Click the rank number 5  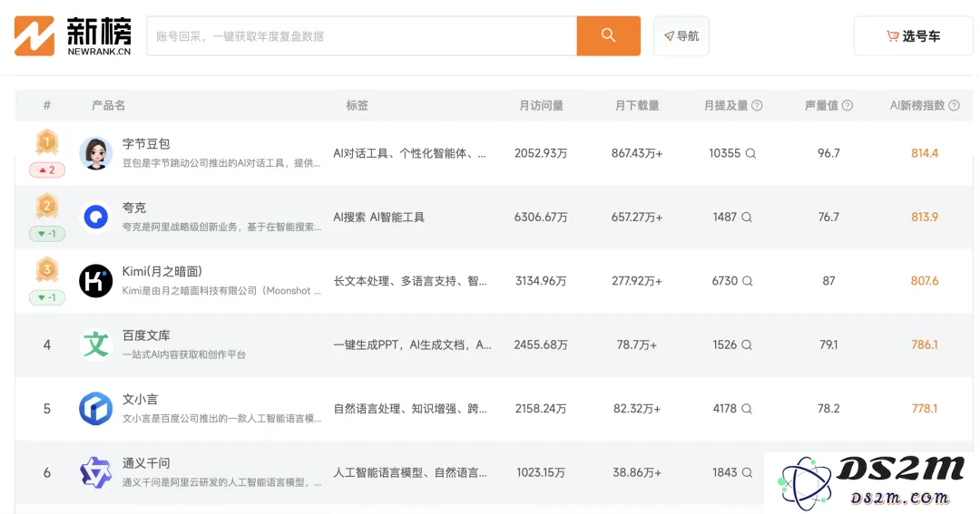[x=47, y=409]
